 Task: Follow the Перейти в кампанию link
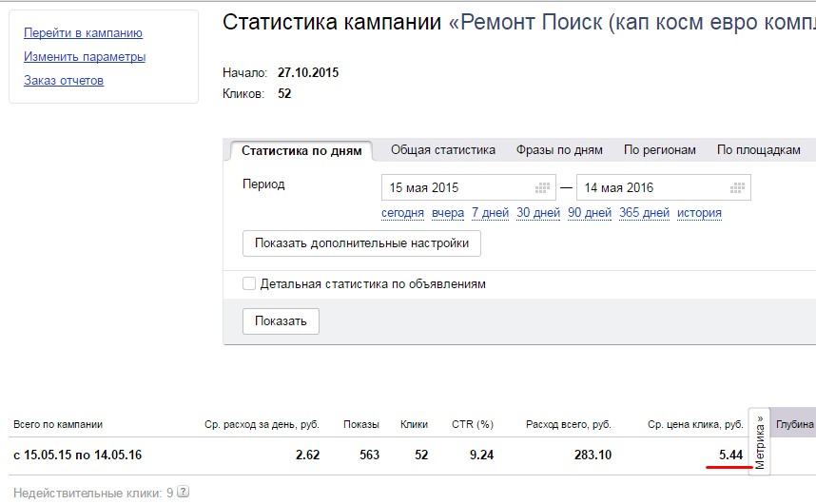click(83, 33)
